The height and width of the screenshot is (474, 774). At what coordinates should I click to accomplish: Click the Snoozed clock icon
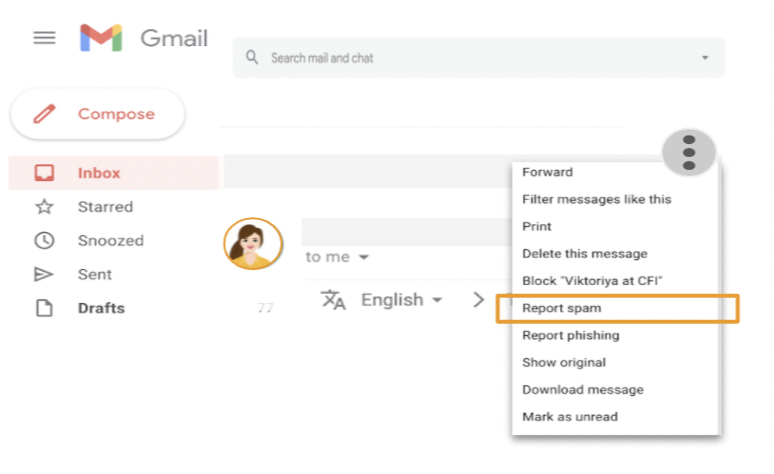(x=44, y=240)
